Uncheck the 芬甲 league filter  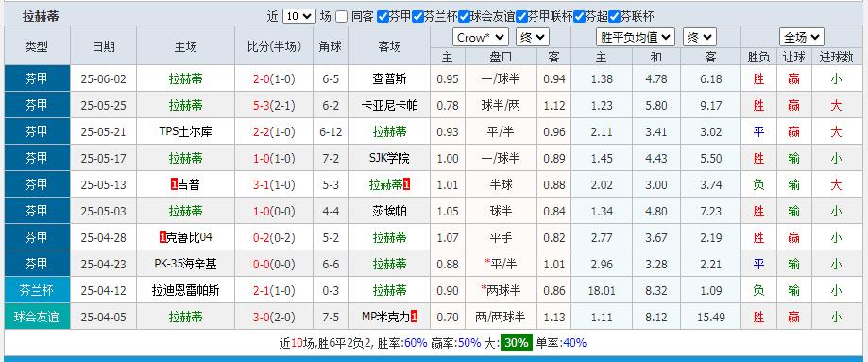coord(383,17)
